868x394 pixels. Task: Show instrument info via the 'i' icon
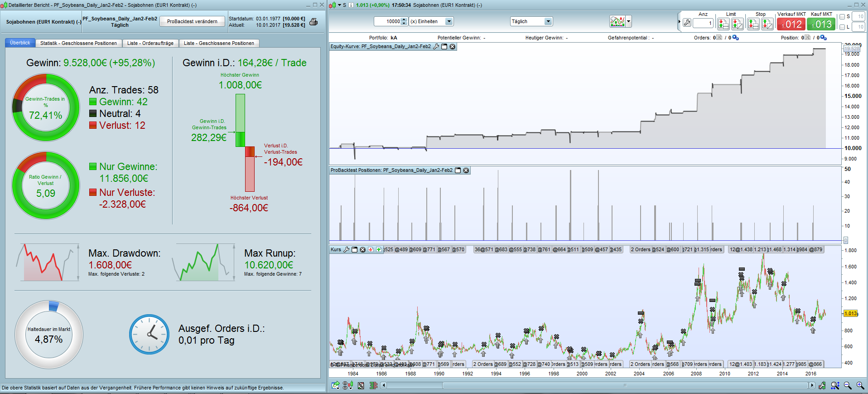pos(351,5)
